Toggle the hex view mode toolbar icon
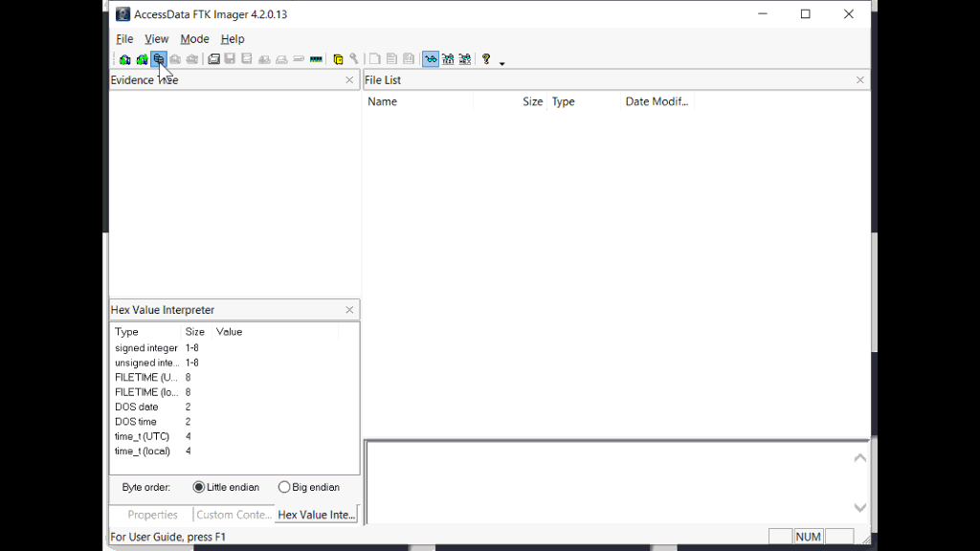980x551 pixels. [x=464, y=59]
